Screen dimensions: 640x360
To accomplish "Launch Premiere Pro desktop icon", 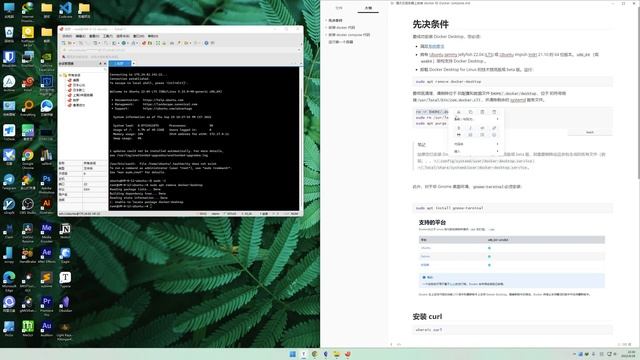I will click(x=47, y=304).
